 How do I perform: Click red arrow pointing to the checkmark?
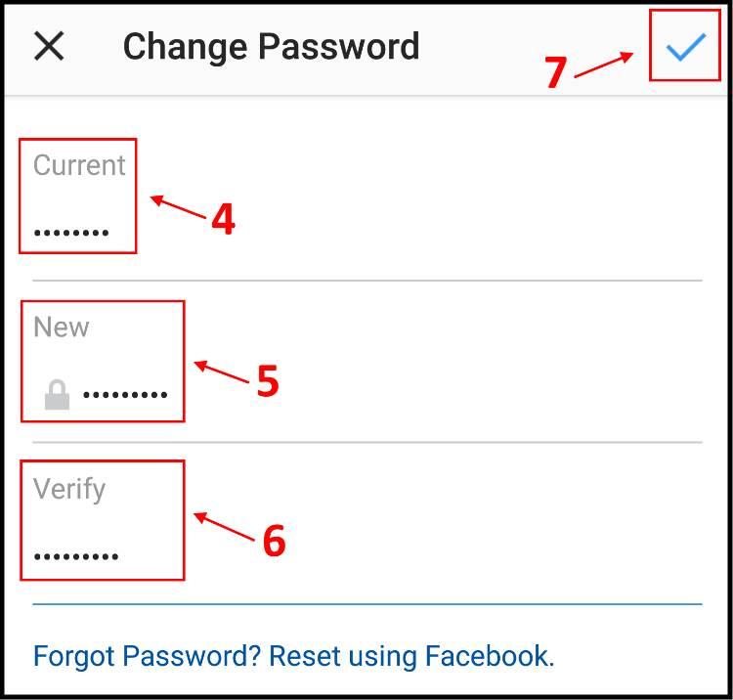[604, 65]
